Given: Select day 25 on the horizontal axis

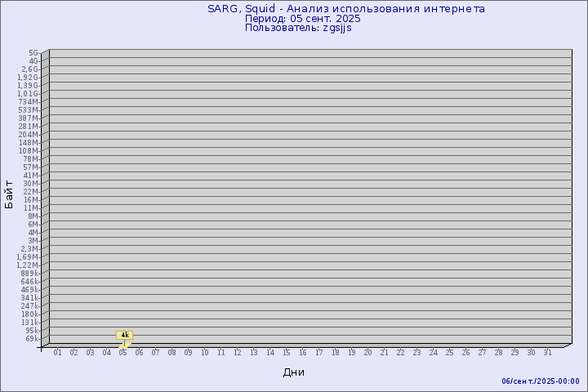Looking at the screenshot, I should click(x=449, y=353).
